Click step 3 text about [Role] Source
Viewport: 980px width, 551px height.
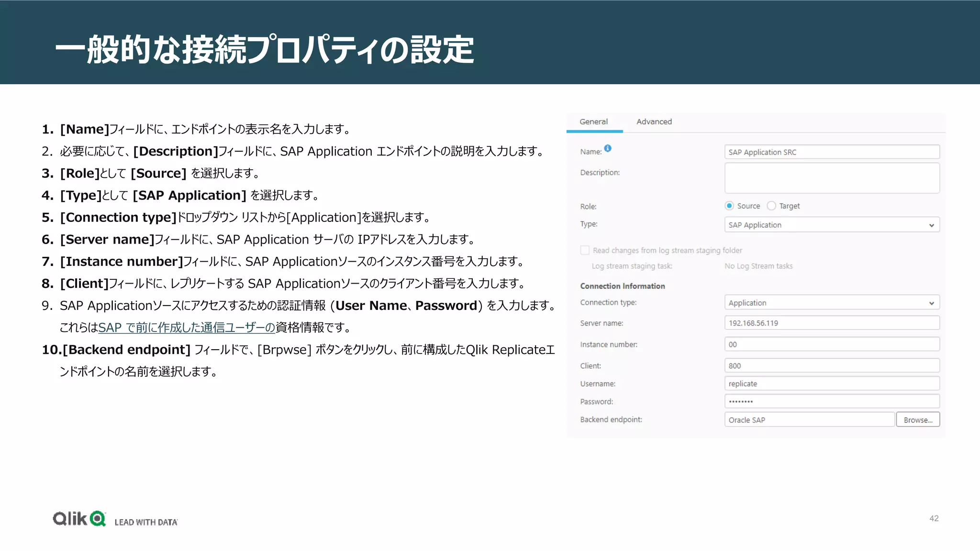tap(151, 173)
